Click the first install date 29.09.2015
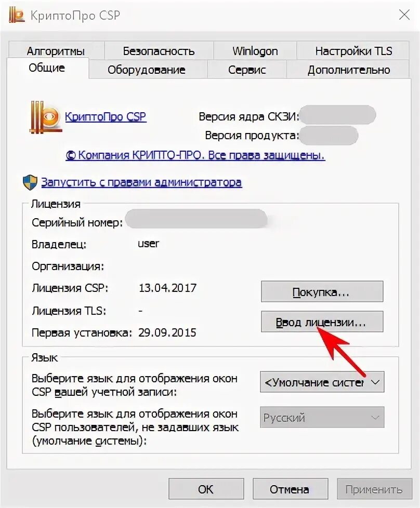 pos(167,332)
